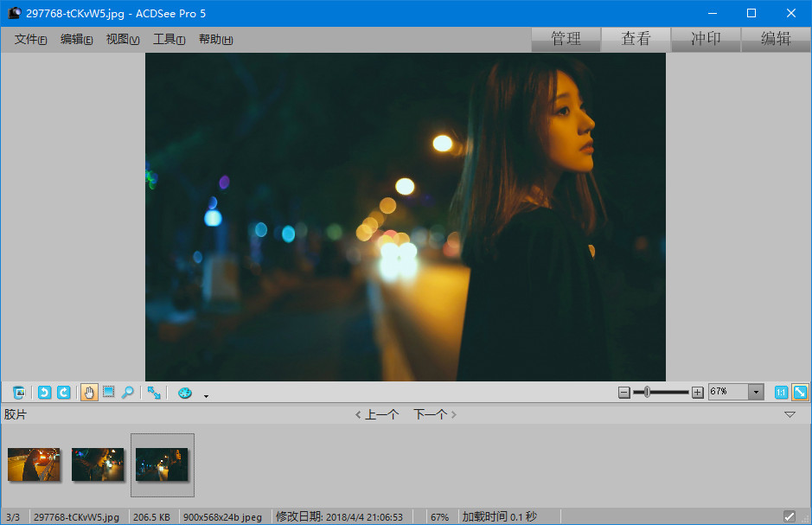Screen dimensions: 812x525
Task: Switch to the 编辑 mode tab
Action: coord(776,39)
